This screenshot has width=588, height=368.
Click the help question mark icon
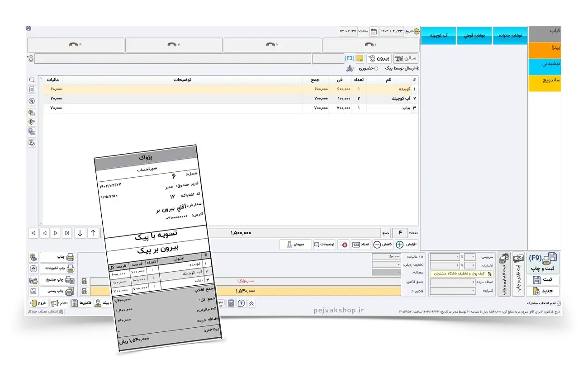(x=241, y=303)
